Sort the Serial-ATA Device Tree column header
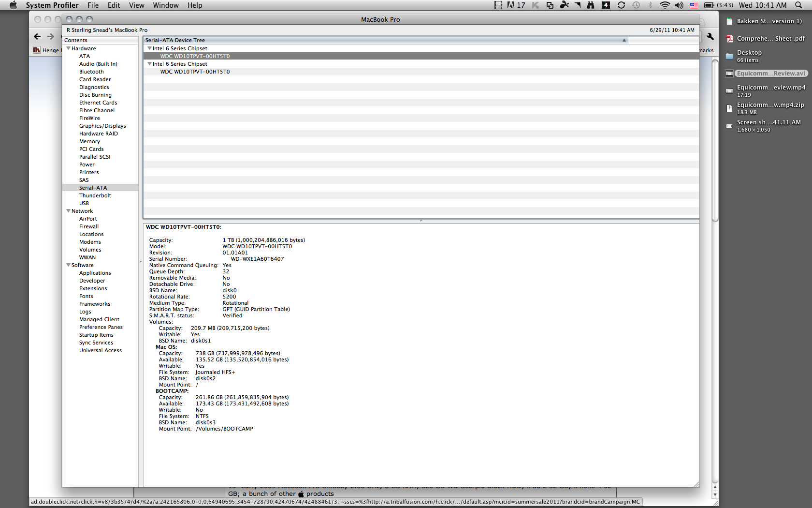Viewport: 812px width, 508px height. point(386,40)
